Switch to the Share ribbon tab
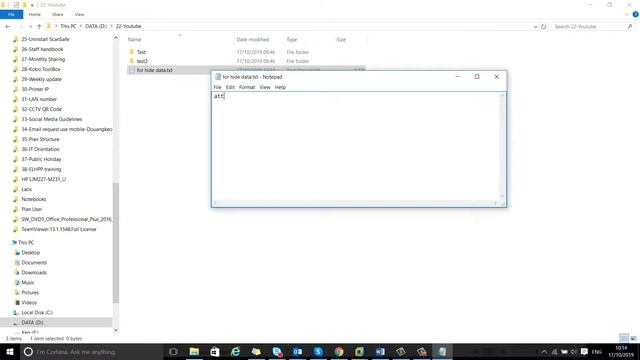 58,14
